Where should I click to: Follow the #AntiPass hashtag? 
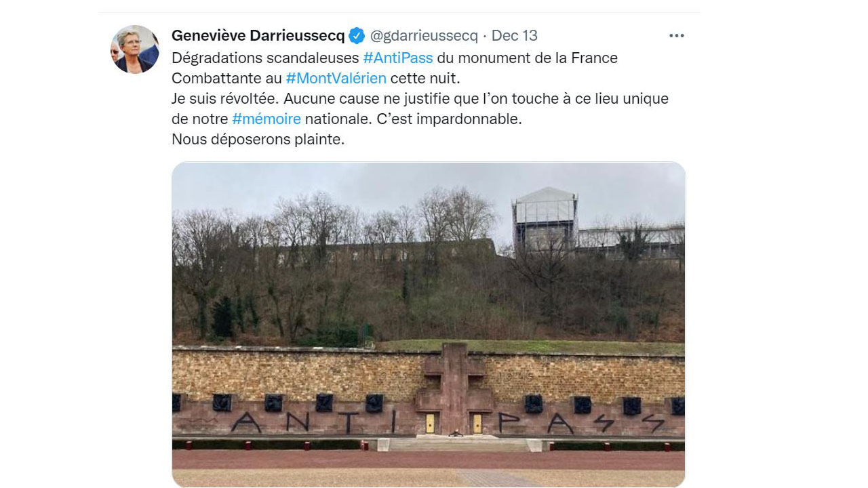pos(398,58)
